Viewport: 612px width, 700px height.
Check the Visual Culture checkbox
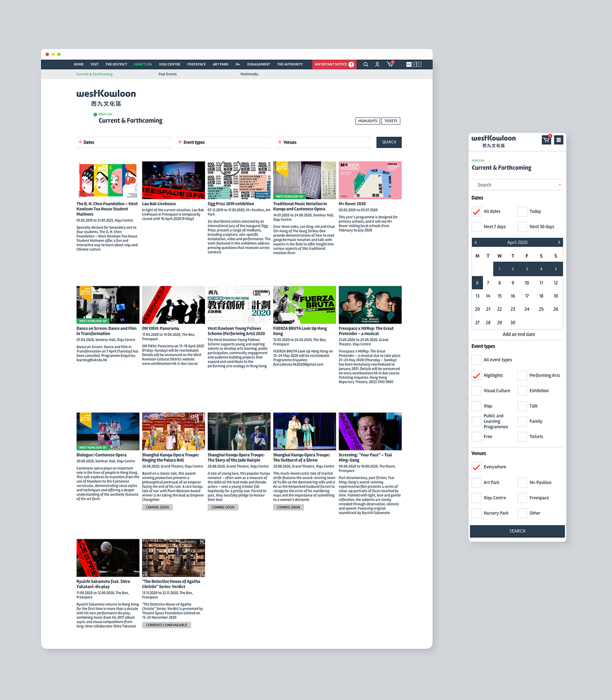(x=476, y=391)
